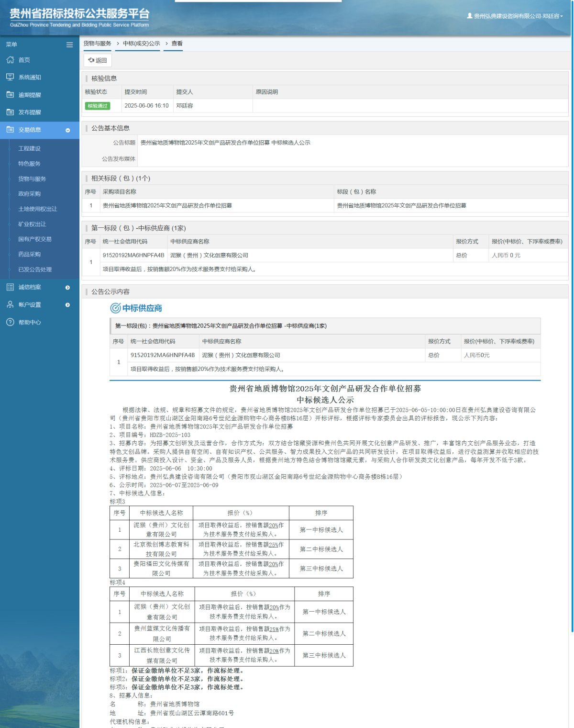Click the back arrow icon inside 返回
Image resolution: width=574 pixels, height=728 pixels.
point(91,60)
